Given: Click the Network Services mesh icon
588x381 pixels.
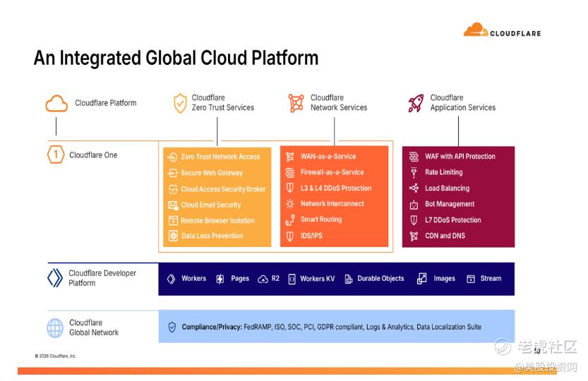Looking at the screenshot, I should [x=296, y=103].
